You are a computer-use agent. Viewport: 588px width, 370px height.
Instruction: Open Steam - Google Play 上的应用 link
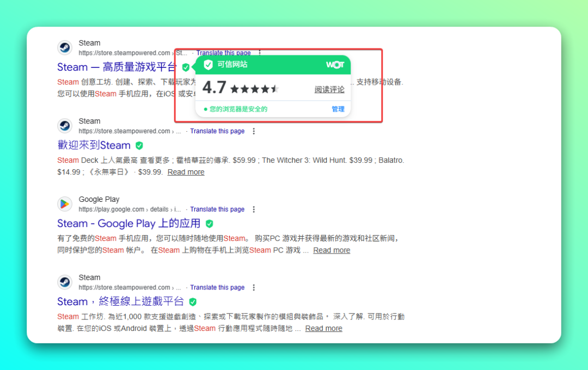(128, 224)
